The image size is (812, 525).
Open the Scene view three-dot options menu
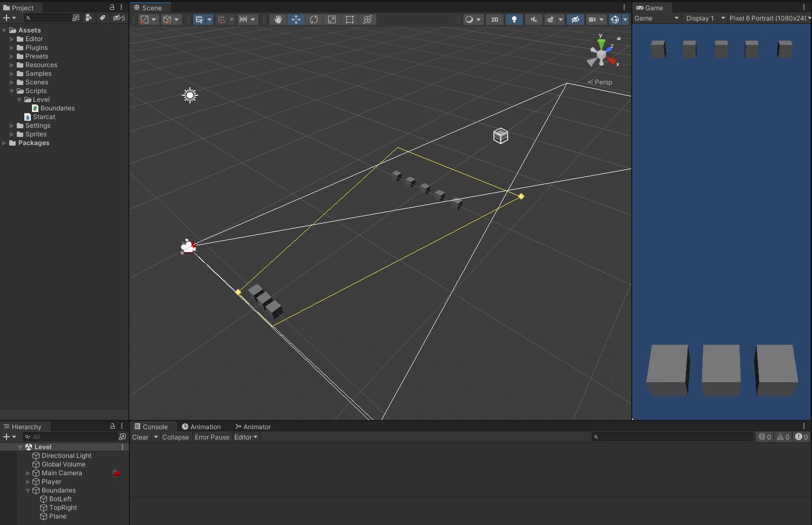coord(624,8)
